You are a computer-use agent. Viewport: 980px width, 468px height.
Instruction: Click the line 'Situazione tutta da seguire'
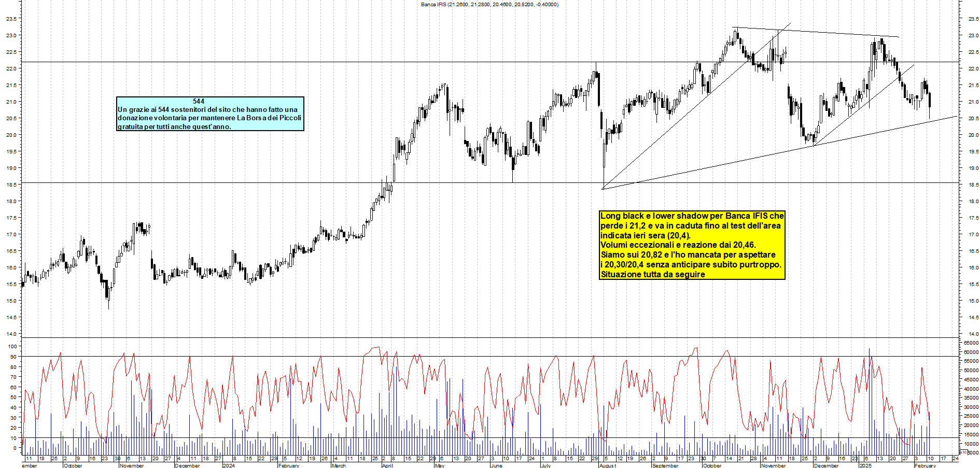click(x=652, y=274)
